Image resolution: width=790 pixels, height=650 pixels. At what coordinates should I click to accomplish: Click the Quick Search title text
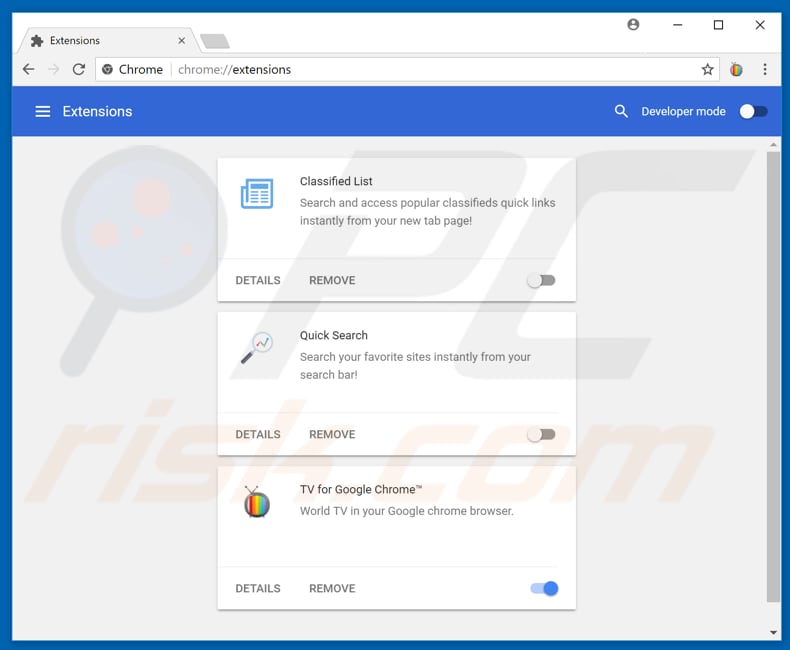[334, 336]
